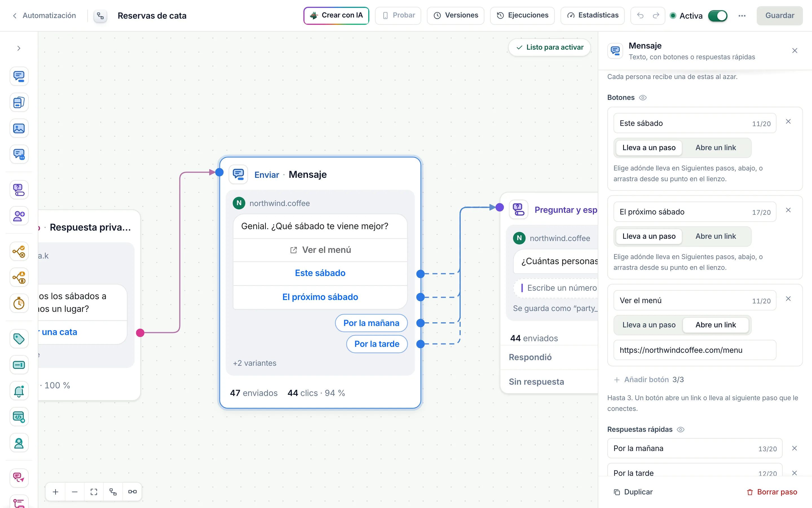
Task: Duplicate this step with Duplicar
Action: click(633, 492)
